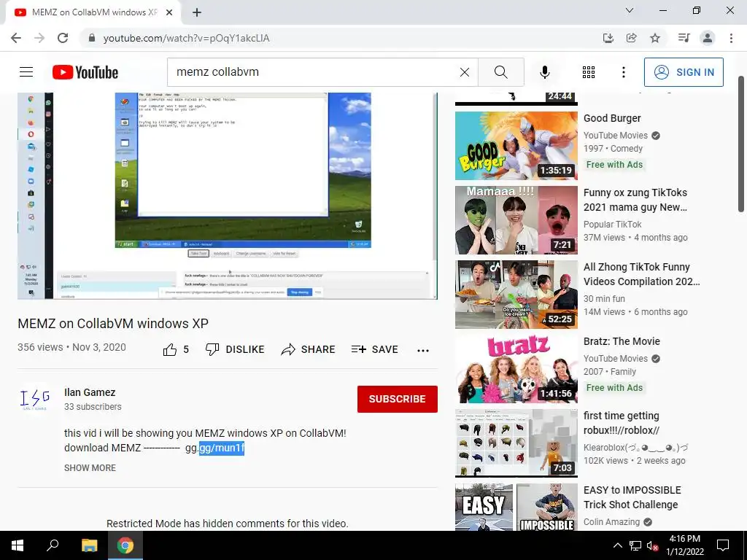
Task: Open the YouTube guide hamburger menu
Action: pos(26,72)
